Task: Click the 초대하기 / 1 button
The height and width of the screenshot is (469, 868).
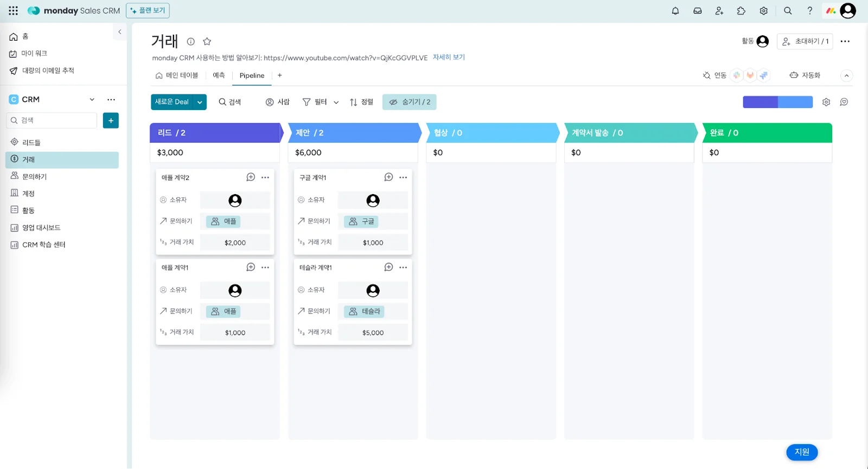Action: click(x=805, y=41)
